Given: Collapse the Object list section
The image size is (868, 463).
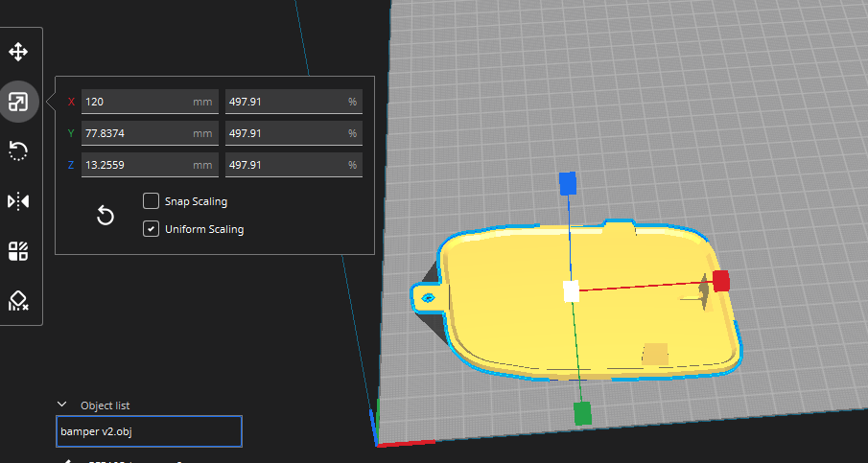Looking at the screenshot, I should (x=62, y=405).
